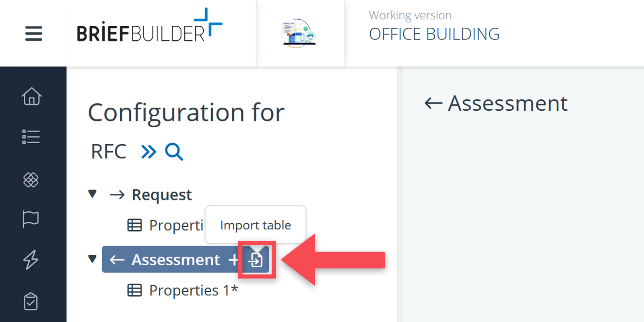Image resolution: width=644 pixels, height=322 pixels.
Task: Click the diamond grid sidebar icon
Action: [x=31, y=180]
